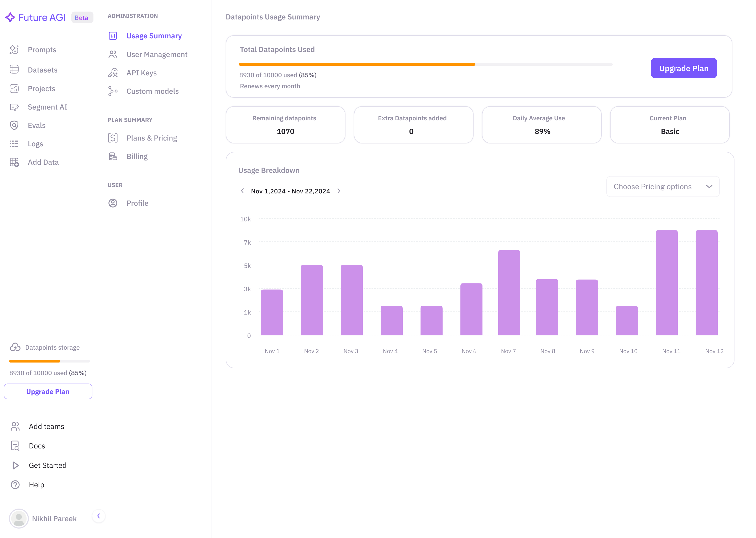Open Datasets via its table icon

[14, 70]
